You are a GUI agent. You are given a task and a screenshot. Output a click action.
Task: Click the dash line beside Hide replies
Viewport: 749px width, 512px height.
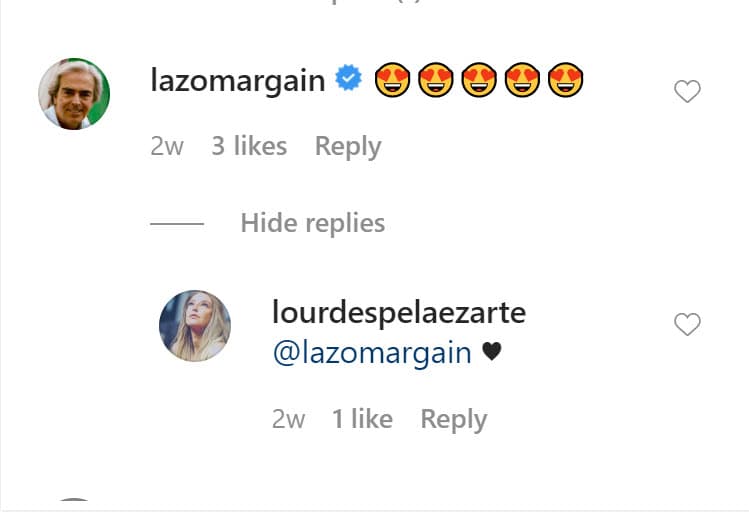point(177,224)
